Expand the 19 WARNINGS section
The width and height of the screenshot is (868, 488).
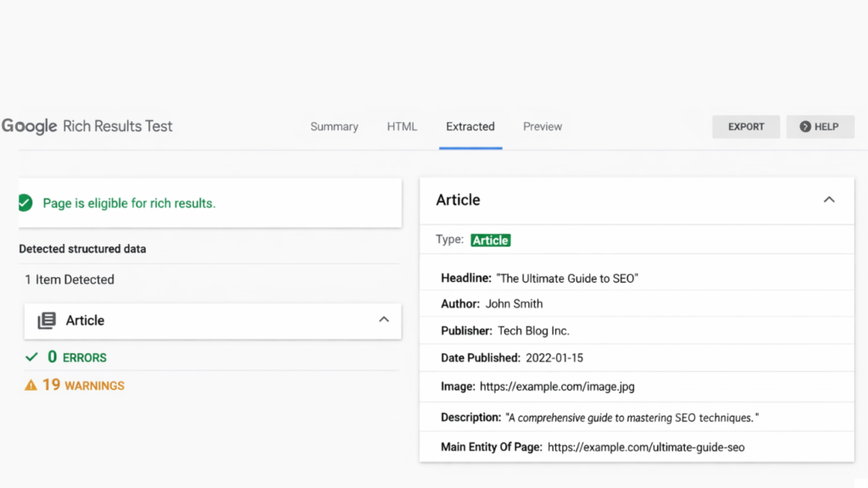(81, 385)
